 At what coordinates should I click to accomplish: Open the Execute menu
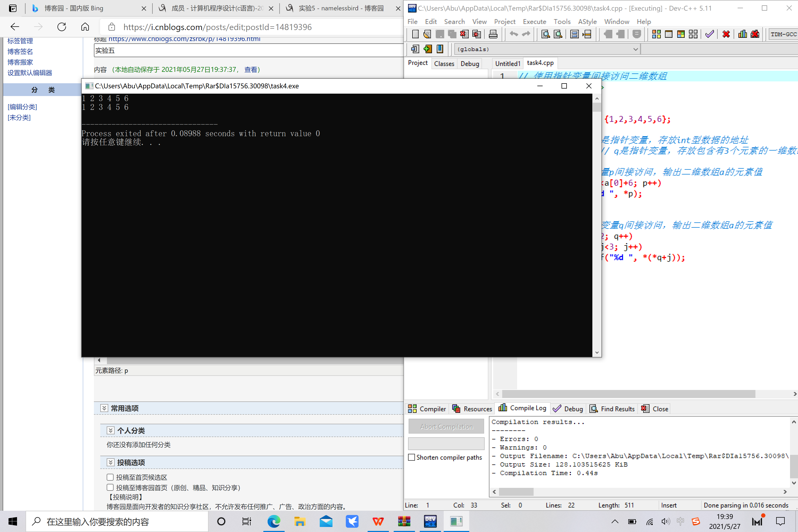(534, 22)
